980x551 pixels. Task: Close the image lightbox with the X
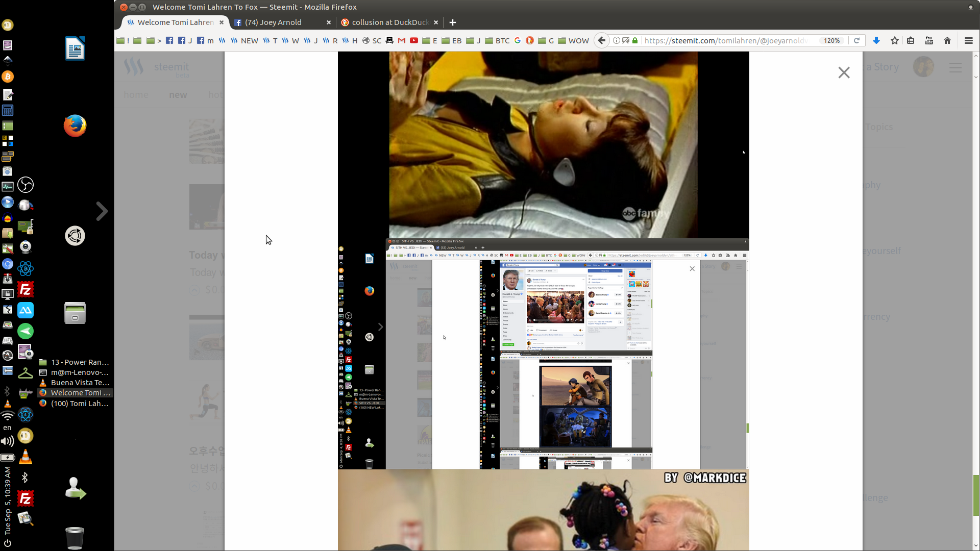coord(844,72)
